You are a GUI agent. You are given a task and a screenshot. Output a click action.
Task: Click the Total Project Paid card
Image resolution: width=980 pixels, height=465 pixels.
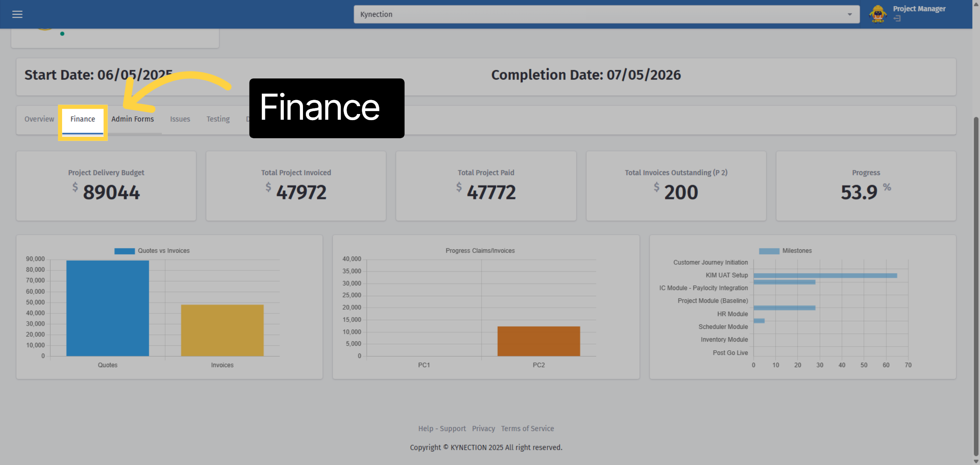pyautogui.click(x=486, y=186)
